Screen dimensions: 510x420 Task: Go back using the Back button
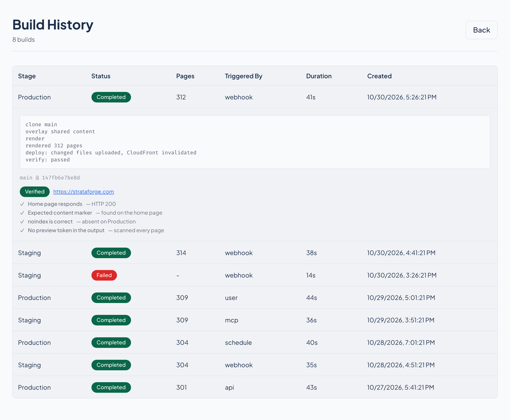pos(481,30)
